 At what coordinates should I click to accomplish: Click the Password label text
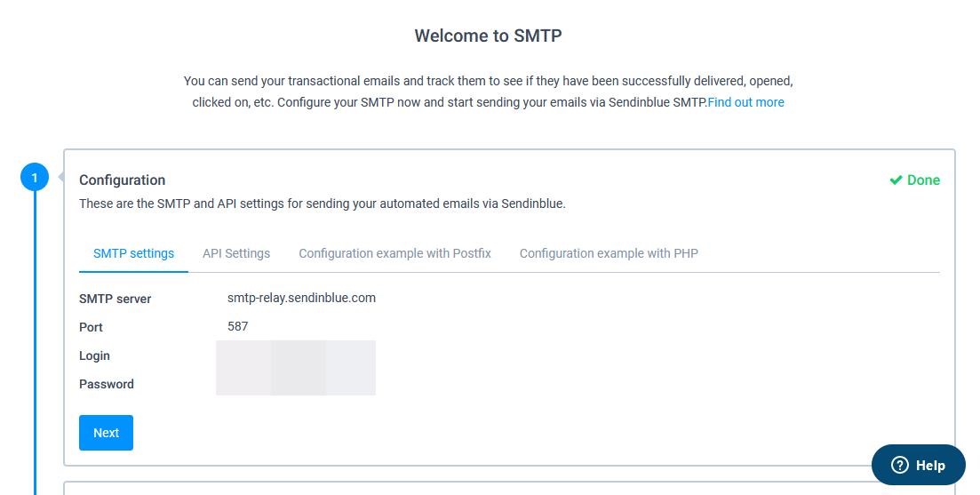(x=107, y=385)
